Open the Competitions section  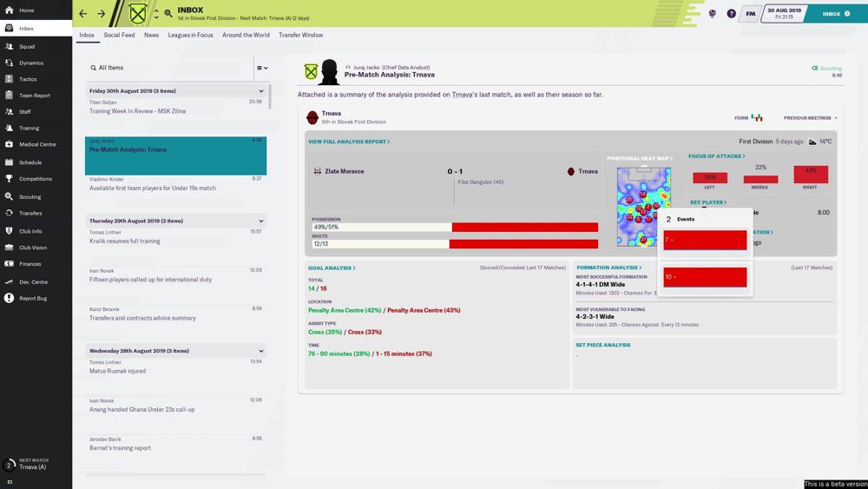(36, 179)
